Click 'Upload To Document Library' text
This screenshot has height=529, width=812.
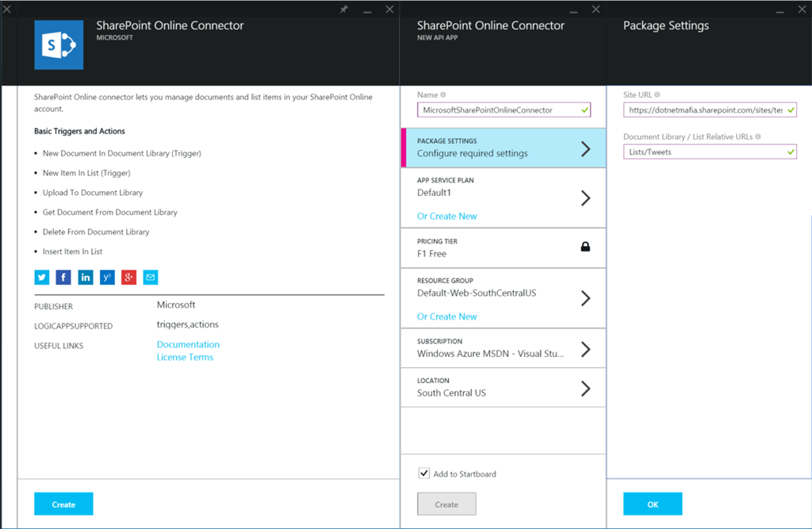(x=93, y=193)
